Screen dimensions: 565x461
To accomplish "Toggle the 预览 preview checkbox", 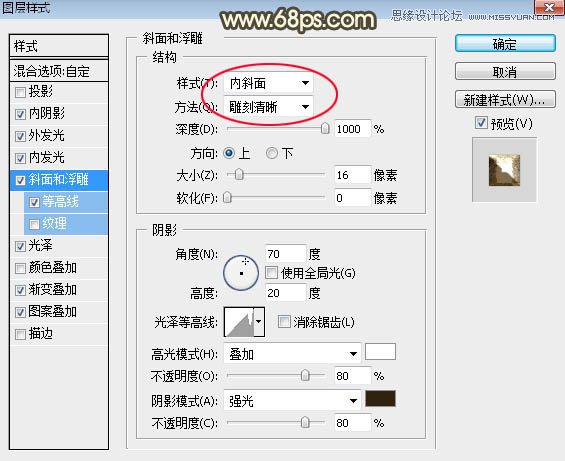I will coord(481,123).
